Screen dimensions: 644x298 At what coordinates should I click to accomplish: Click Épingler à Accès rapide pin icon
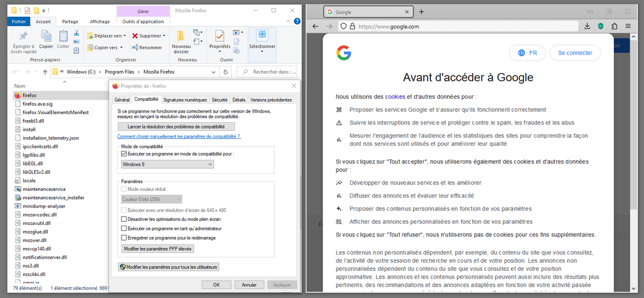click(x=24, y=36)
